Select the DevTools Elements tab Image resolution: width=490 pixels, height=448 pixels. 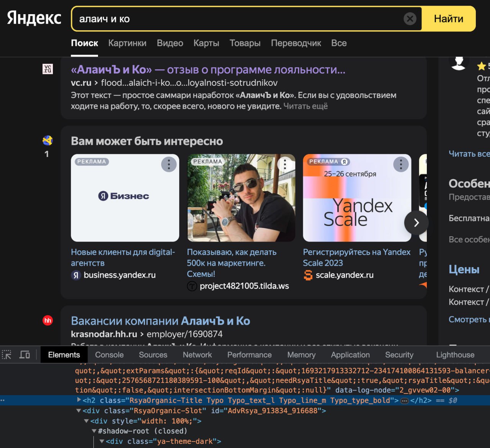[64, 355]
